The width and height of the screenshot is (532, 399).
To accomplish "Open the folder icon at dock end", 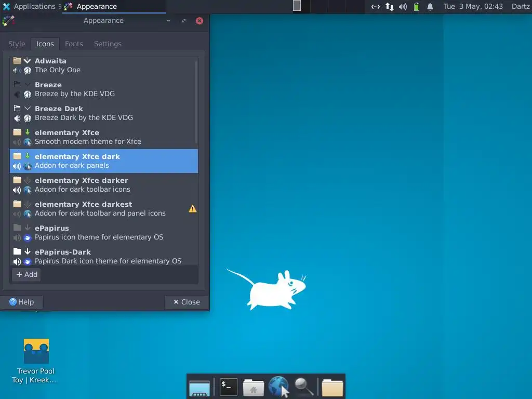I will point(332,387).
